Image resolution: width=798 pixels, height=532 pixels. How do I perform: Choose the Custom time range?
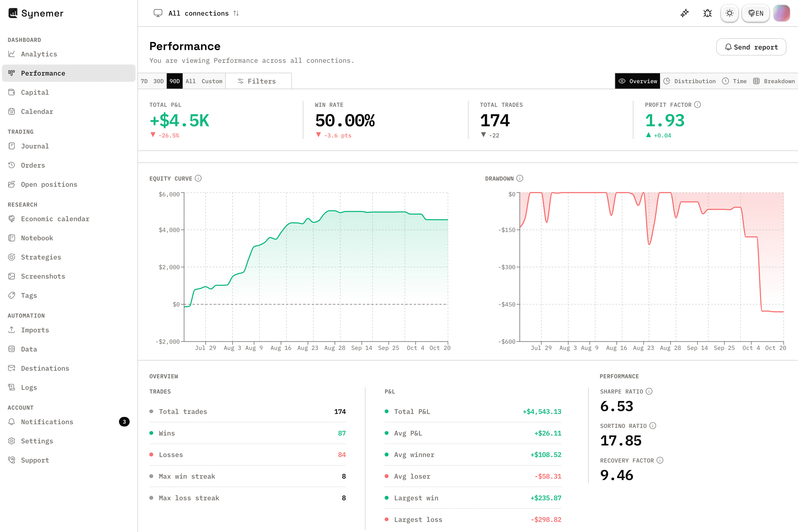tap(212, 81)
